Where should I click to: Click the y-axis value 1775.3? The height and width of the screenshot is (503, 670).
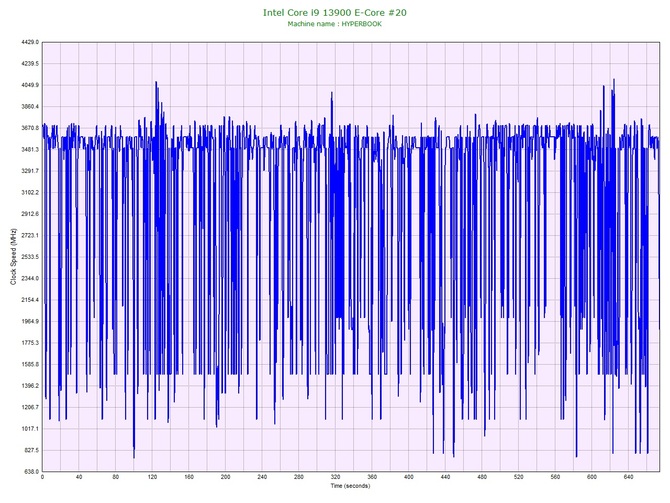[30, 343]
